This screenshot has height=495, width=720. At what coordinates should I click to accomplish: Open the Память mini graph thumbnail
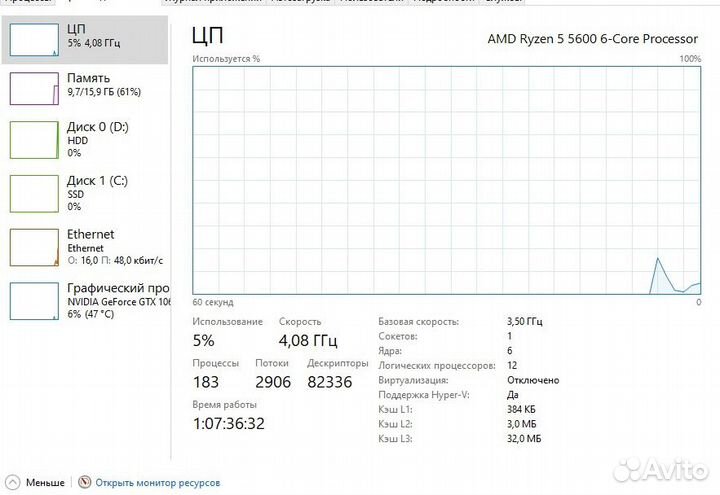34,88
